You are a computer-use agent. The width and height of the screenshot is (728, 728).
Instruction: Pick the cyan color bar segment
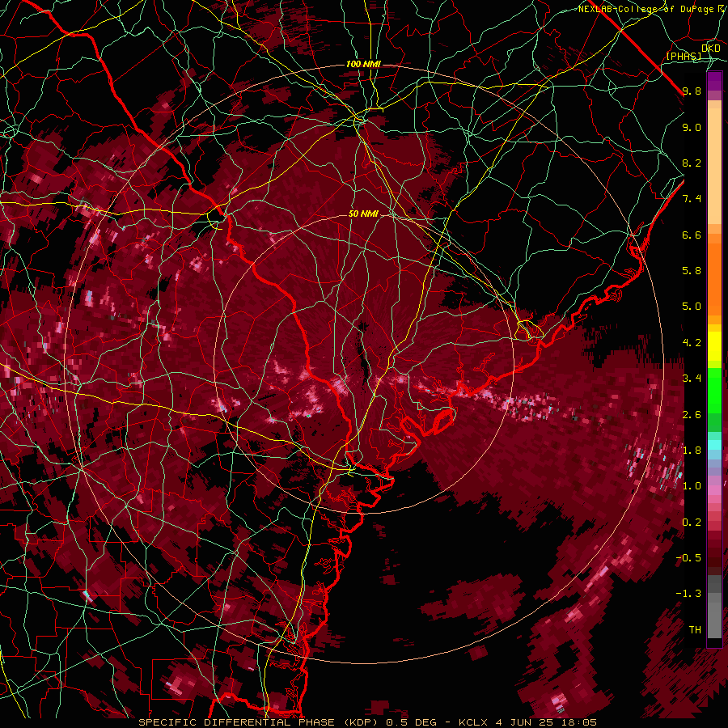(x=714, y=445)
